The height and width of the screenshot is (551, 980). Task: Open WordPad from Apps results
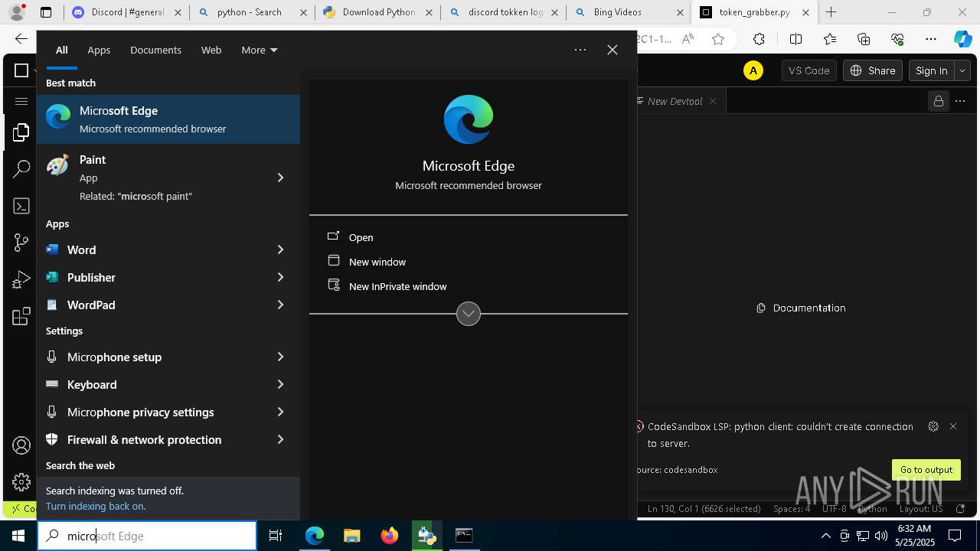[156, 305]
